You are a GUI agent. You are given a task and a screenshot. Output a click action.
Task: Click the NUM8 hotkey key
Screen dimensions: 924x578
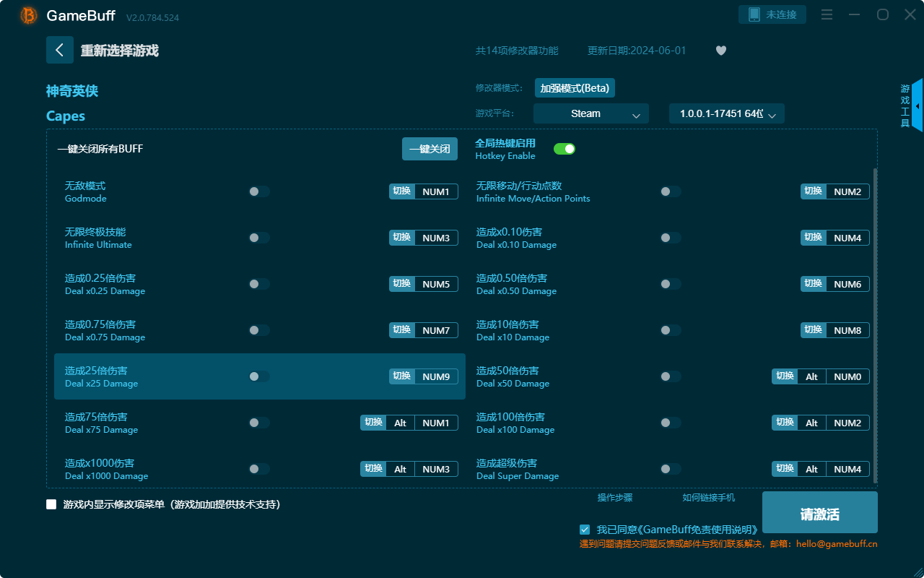[847, 330]
